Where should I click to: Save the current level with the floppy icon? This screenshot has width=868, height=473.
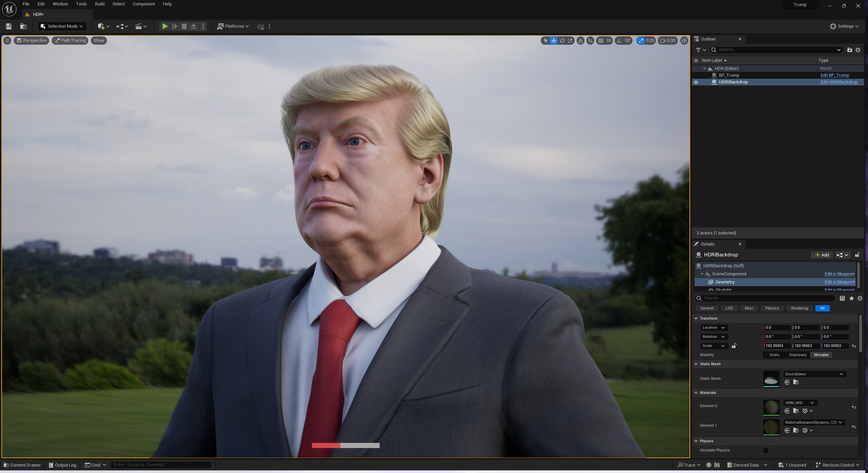pyautogui.click(x=9, y=26)
